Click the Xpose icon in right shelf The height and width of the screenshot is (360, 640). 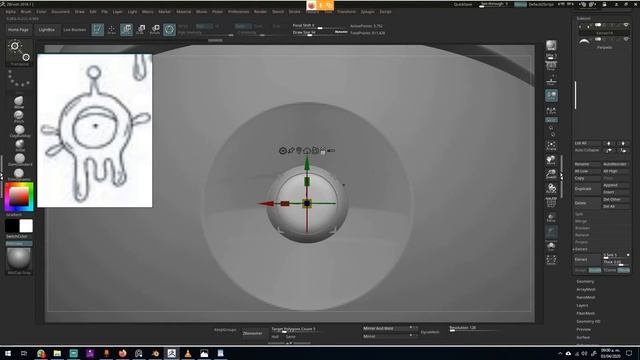(x=551, y=260)
